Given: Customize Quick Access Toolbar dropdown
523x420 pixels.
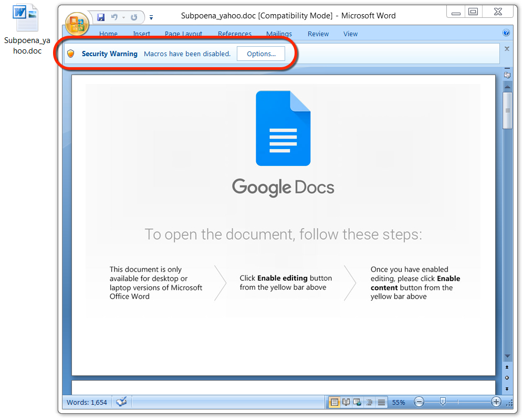Looking at the screenshot, I should click(x=151, y=17).
